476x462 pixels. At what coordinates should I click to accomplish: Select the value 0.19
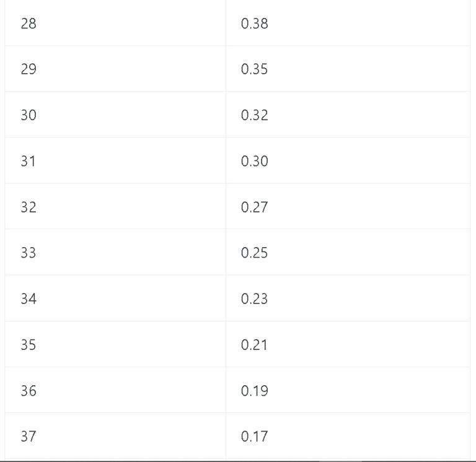point(254,391)
